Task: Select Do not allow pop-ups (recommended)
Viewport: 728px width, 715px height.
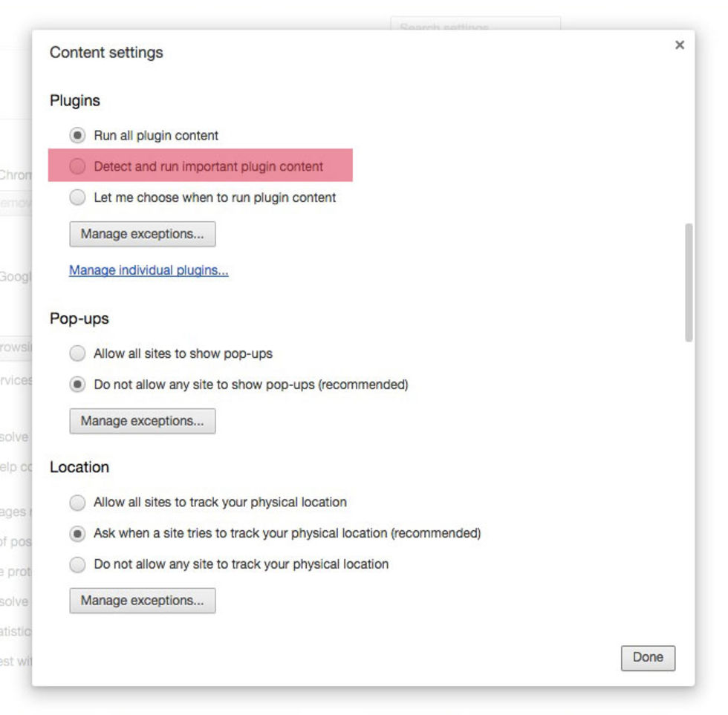Action: 77,385
